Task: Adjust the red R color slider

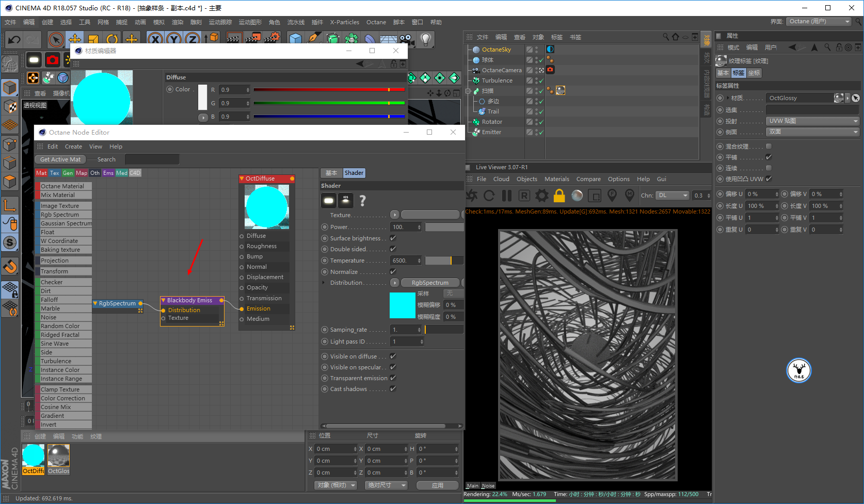Action: [x=329, y=90]
